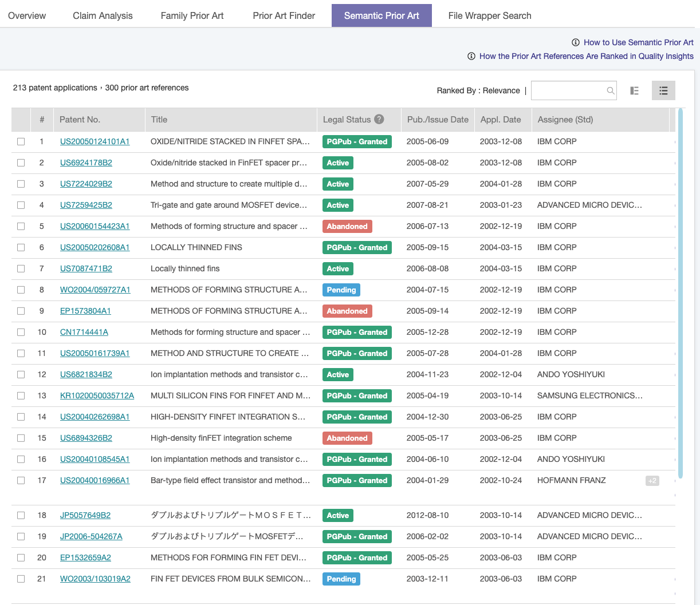Open patent US7224029B2
The width and height of the screenshot is (700, 605).
point(86,184)
